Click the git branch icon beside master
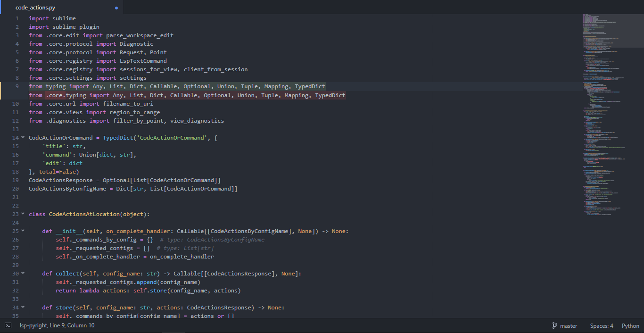Screen dimensions: 644x333 point(556,325)
